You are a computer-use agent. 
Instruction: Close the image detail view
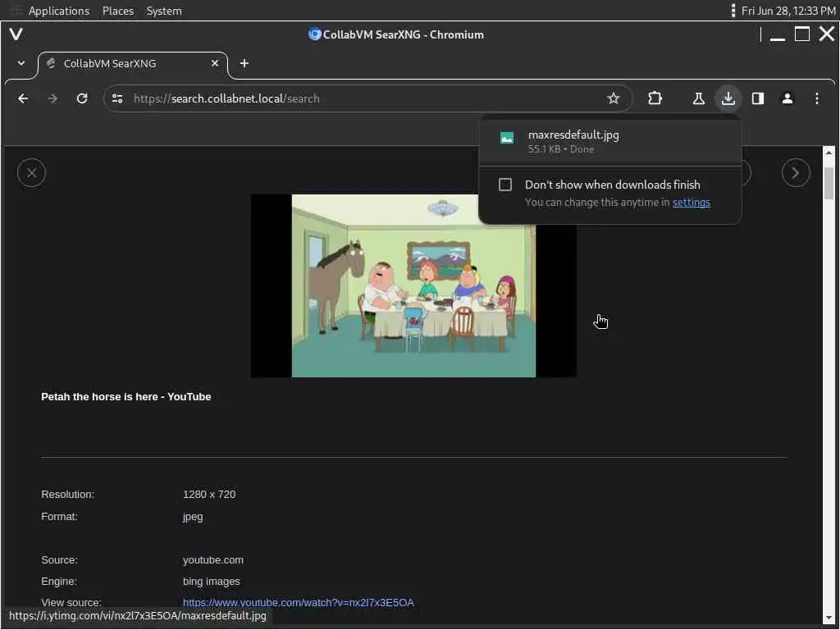[32, 172]
